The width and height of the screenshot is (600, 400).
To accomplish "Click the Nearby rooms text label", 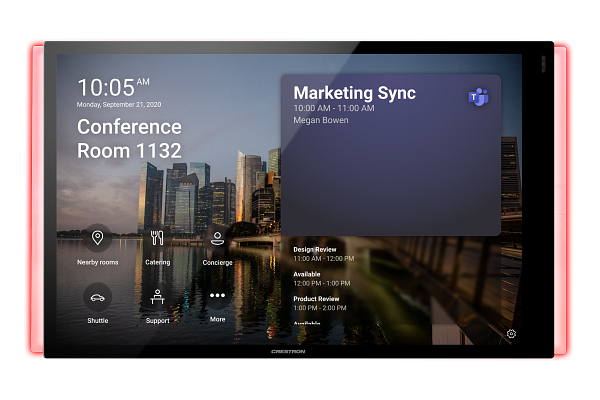I will tap(97, 262).
